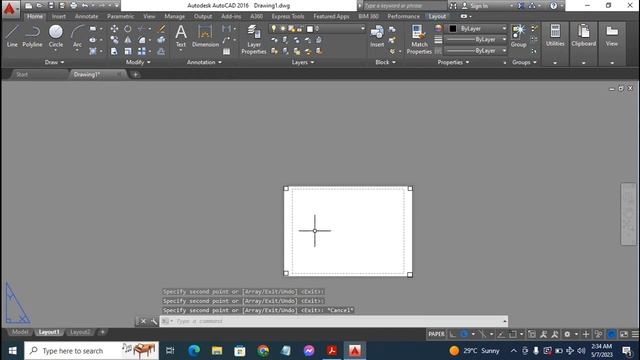Expand the Groups panel
The image size is (640, 360).
coord(524,62)
